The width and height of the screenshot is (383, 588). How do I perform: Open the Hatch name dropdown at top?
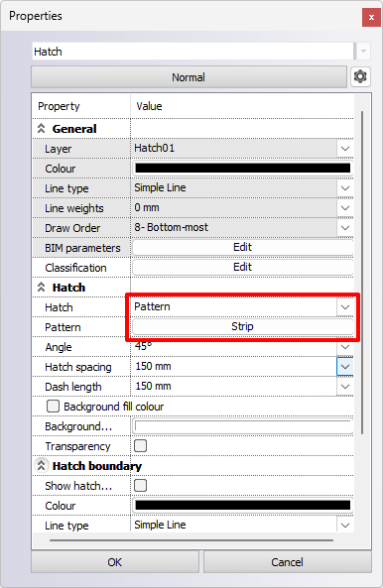[x=363, y=51]
